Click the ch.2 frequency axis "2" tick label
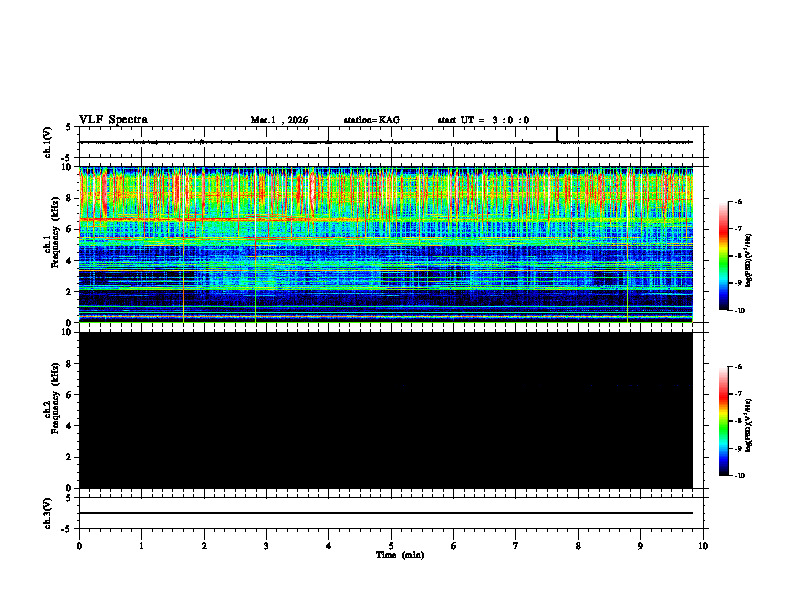The width and height of the screenshot is (792, 612). coord(70,457)
